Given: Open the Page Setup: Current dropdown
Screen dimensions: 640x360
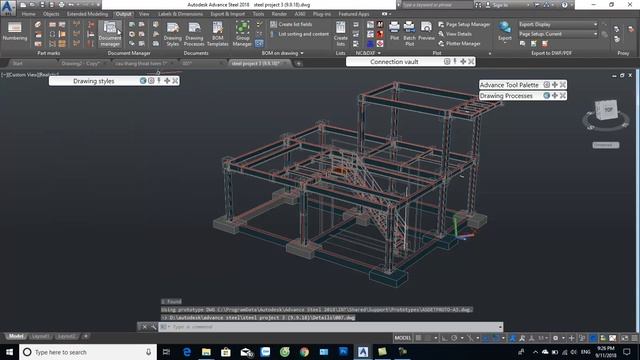Looking at the screenshot, I should [558, 34].
